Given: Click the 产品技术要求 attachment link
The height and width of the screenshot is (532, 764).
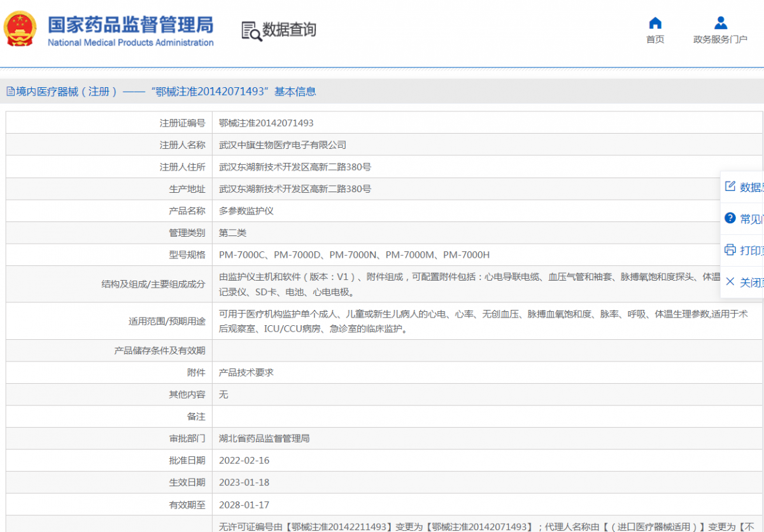Looking at the screenshot, I should pyautogui.click(x=246, y=372).
